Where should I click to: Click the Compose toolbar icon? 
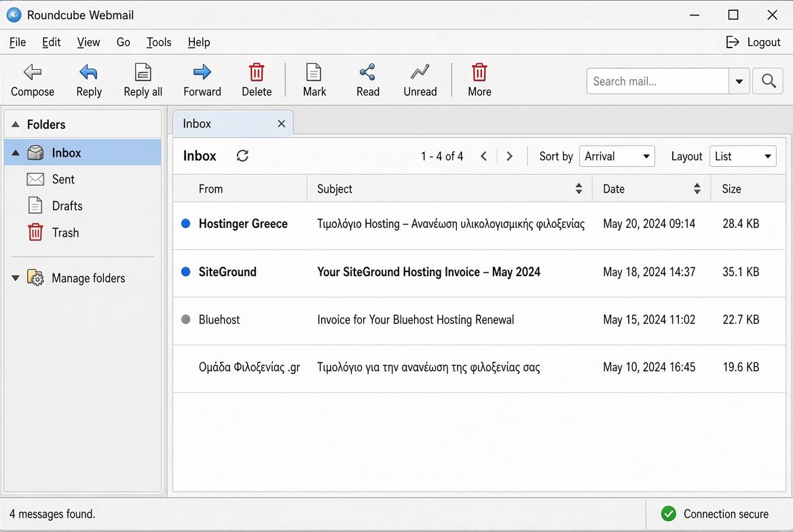[33, 73]
